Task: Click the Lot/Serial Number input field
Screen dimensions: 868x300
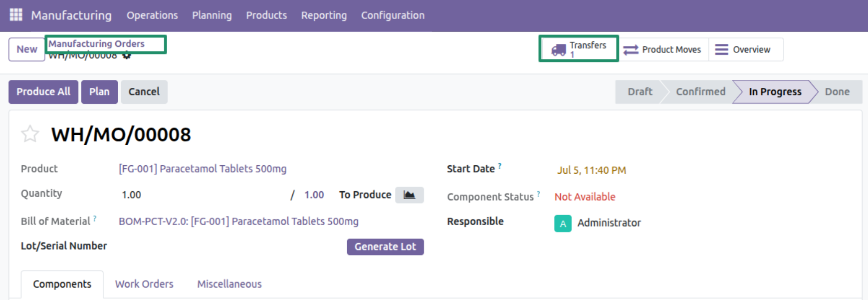Action: [229, 247]
